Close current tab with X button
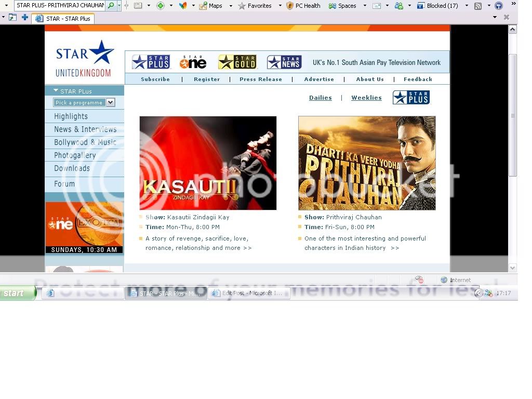The image size is (532, 399). tap(507, 17)
